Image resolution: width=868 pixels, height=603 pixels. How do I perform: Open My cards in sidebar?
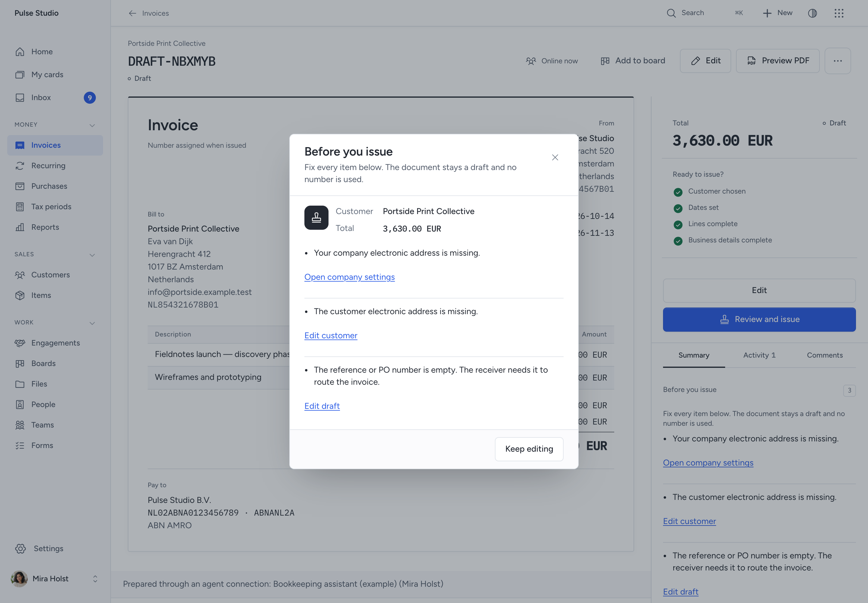[x=55, y=75]
